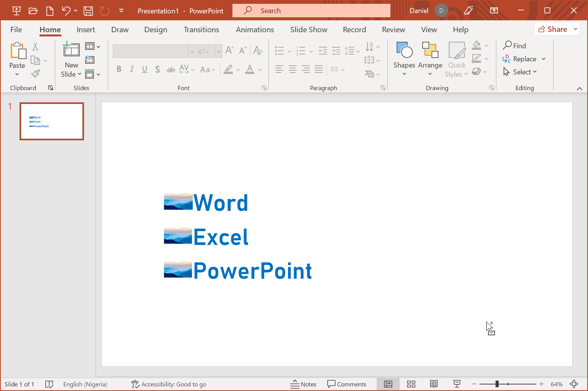This screenshot has height=391, width=588.
Task: Adjust the zoom slider handle
Action: 497,384
